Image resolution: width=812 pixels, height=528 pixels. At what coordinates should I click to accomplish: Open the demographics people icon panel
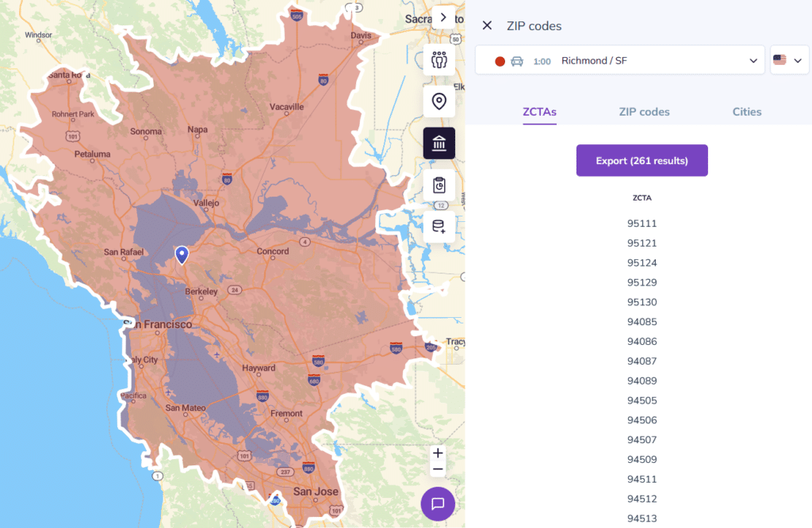point(439,59)
